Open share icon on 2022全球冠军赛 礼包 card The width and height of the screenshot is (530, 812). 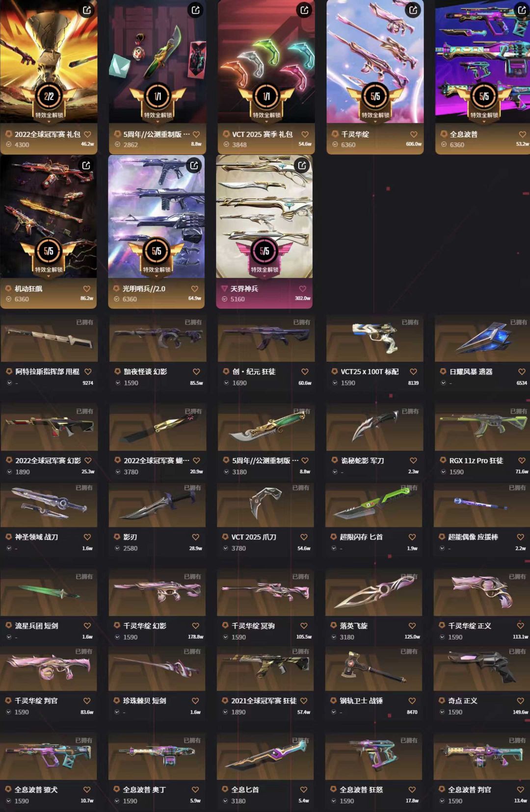[x=87, y=10]
